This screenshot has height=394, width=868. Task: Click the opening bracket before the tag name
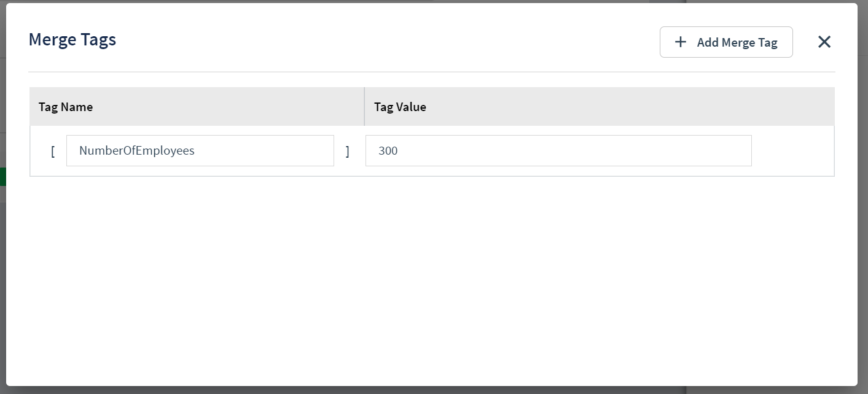click(x=53, y=150)
